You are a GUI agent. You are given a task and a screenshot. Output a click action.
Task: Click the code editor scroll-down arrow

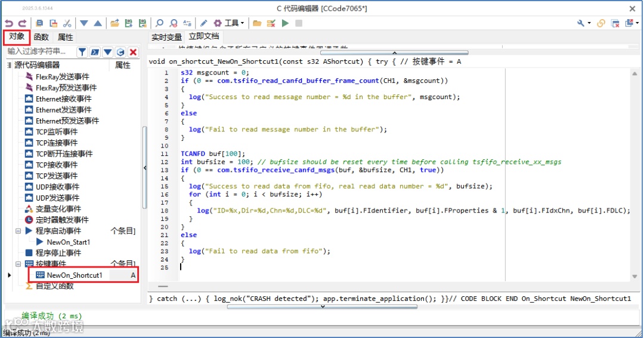click(634, 276)
